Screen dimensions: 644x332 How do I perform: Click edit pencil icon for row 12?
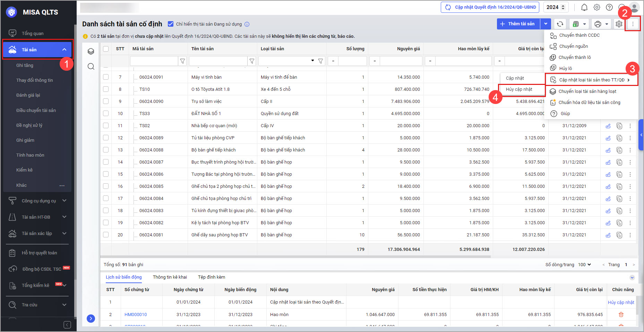[608, 138]
